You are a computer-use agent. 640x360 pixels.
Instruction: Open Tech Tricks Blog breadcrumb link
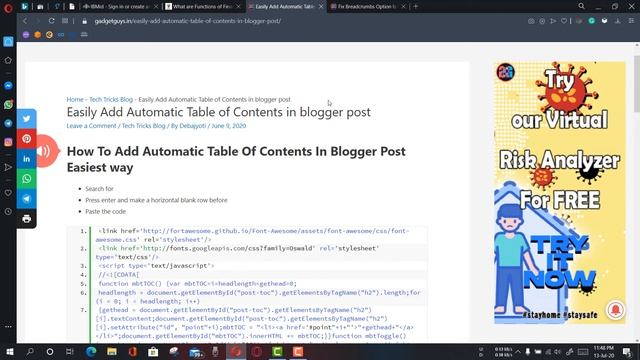tap(111, 99)
